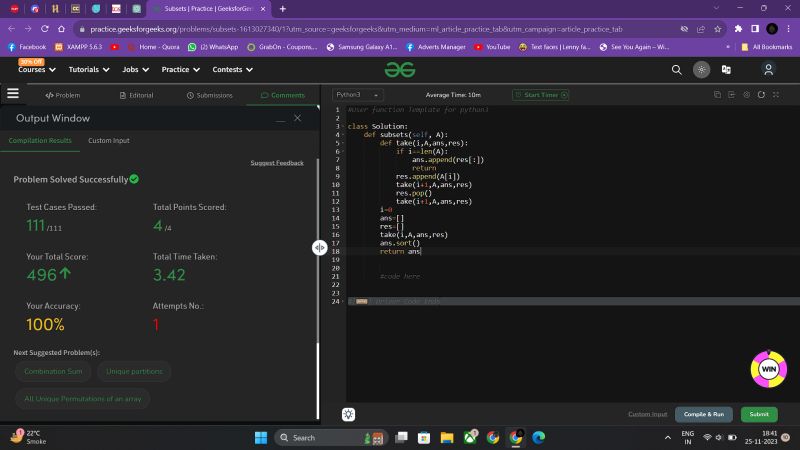Click the Compile & Run button
800x450 pixels.
[x=704, y=414]
